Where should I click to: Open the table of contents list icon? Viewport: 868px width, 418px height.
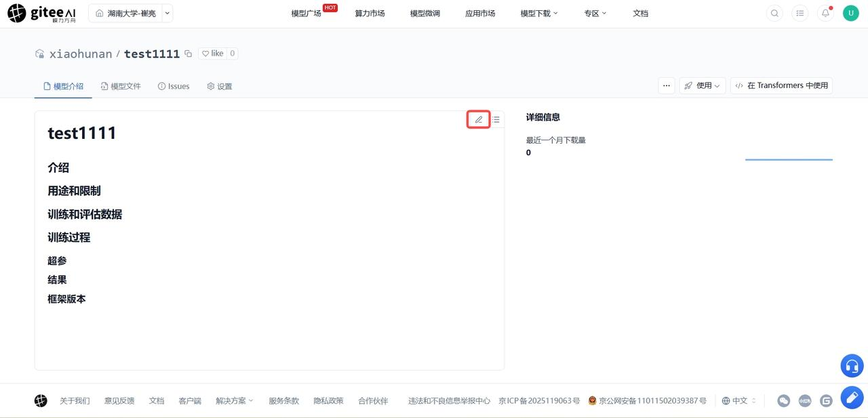(x=496, y=119)
